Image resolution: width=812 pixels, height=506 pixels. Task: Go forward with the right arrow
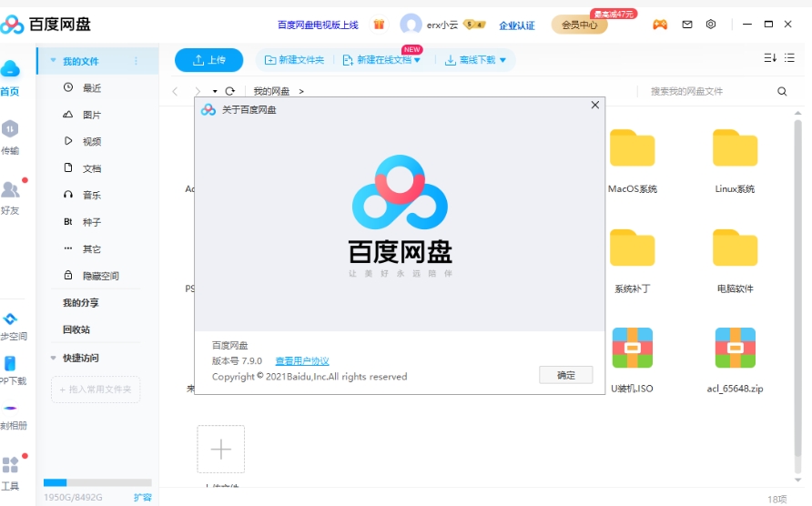[x=198, y=91]
